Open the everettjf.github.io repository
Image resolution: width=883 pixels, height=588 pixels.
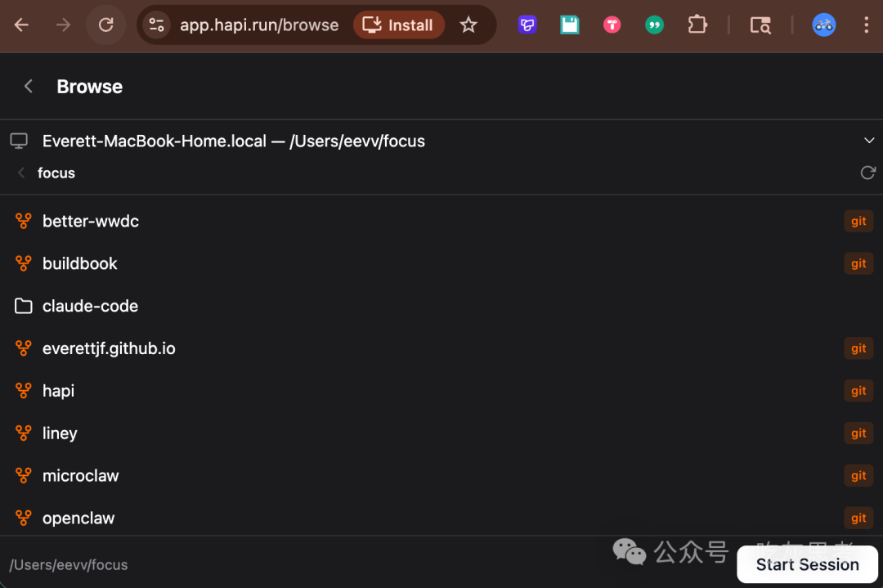coord(441,348)
